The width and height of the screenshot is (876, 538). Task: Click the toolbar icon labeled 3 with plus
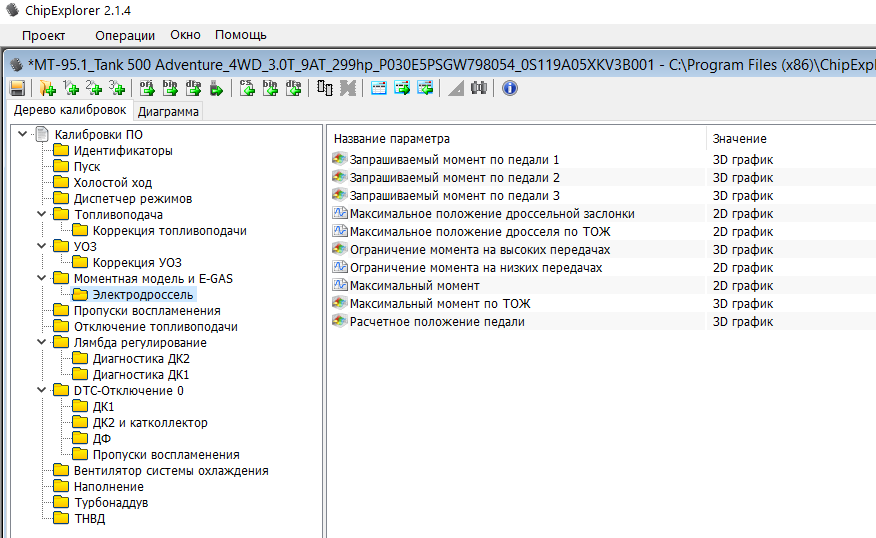[118, 88]
